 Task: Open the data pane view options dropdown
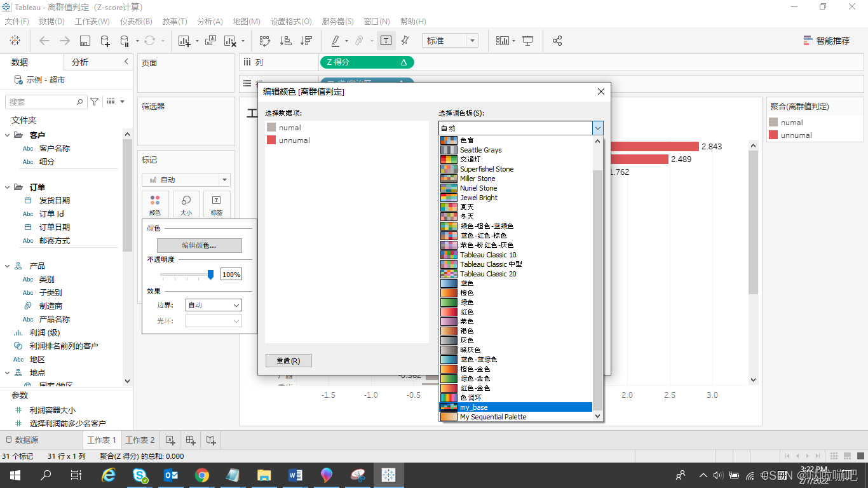115,102
